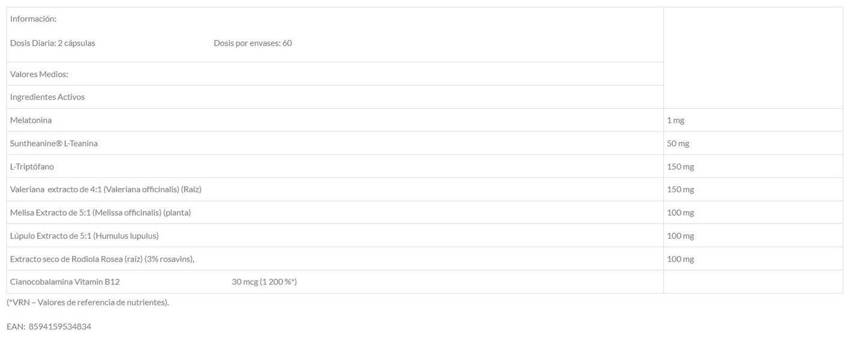Image resolution: width=868 pixels, height=348 pixels.
Task: Click the 50 mg L-Teanina amount
Action: 678,144
